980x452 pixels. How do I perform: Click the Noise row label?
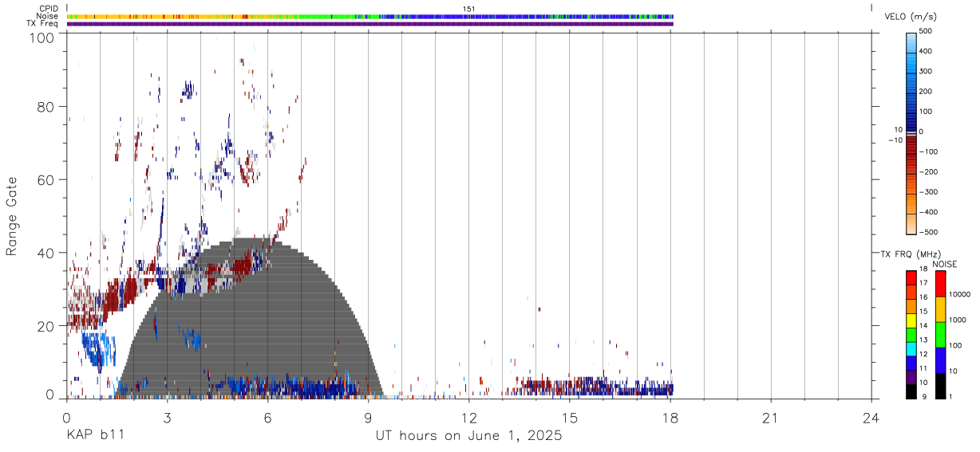pyautogui.click(x=48, y=16)
